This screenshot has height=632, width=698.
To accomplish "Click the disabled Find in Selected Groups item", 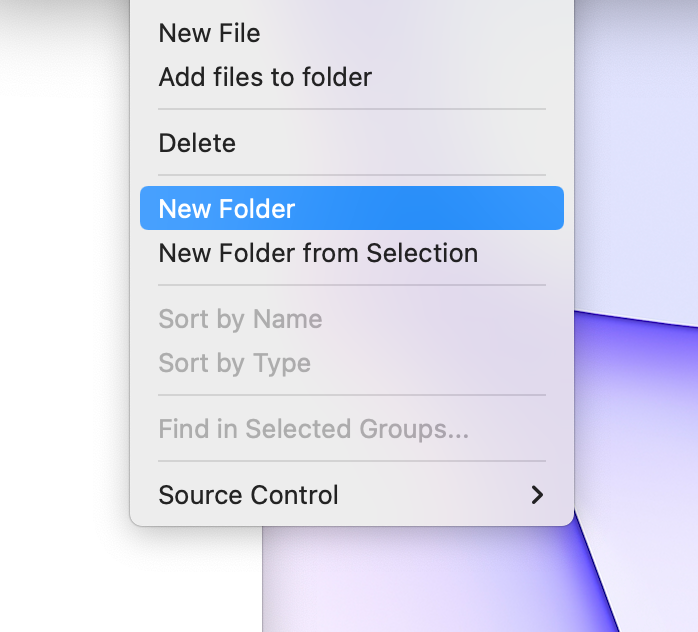I will click(313, 429).
